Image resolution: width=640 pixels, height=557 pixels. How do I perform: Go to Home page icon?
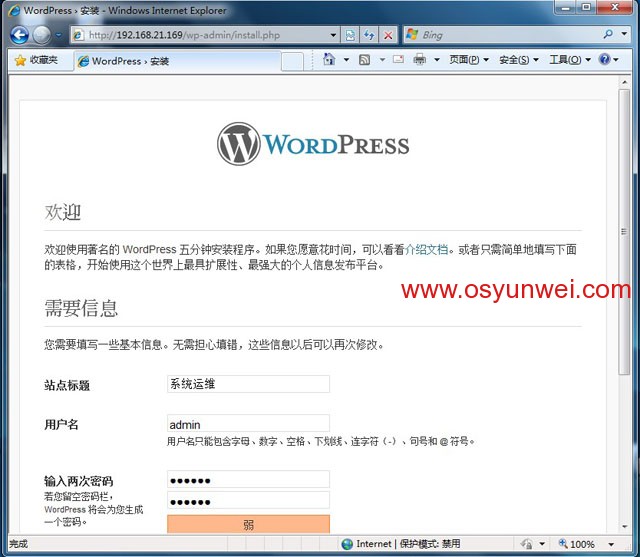pos(329,60)
